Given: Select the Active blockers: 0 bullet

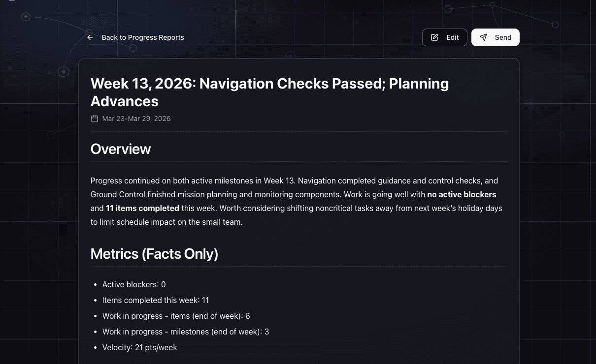Looking at the screenshot, I should [134, 284].
